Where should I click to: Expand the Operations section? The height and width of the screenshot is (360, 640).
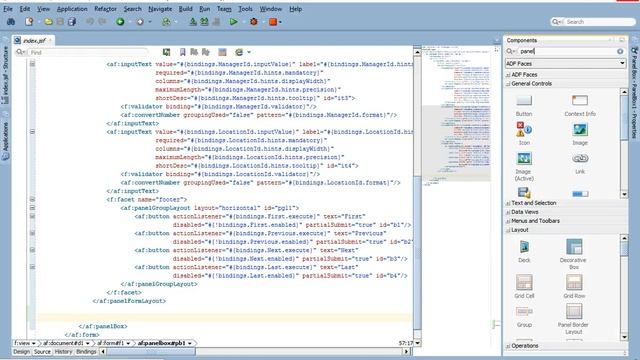point(508,346)
